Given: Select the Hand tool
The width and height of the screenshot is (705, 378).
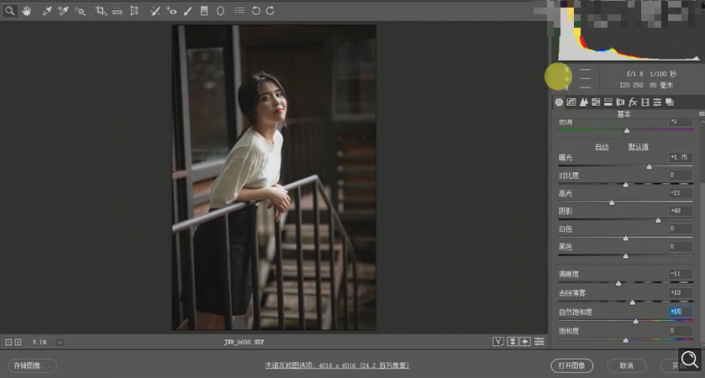Looking at the screenshot, I should click(x=27, y=11).
